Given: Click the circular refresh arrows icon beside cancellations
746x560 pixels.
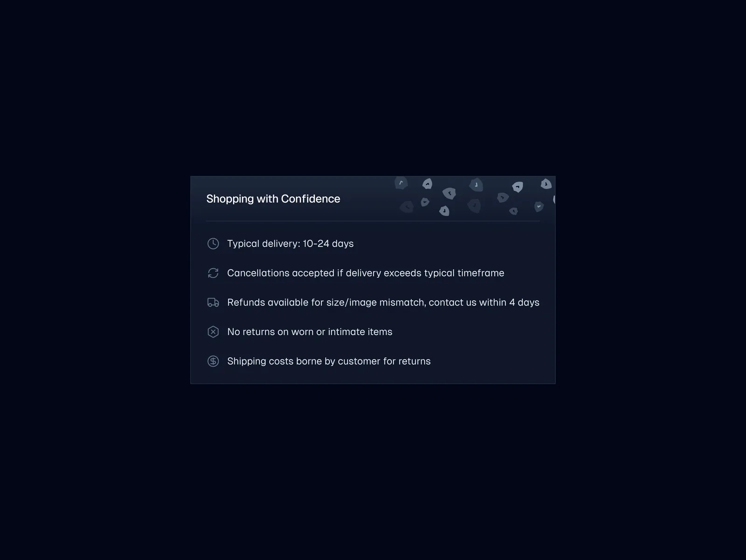Looking at the screenshot, I should click(213, 273).
